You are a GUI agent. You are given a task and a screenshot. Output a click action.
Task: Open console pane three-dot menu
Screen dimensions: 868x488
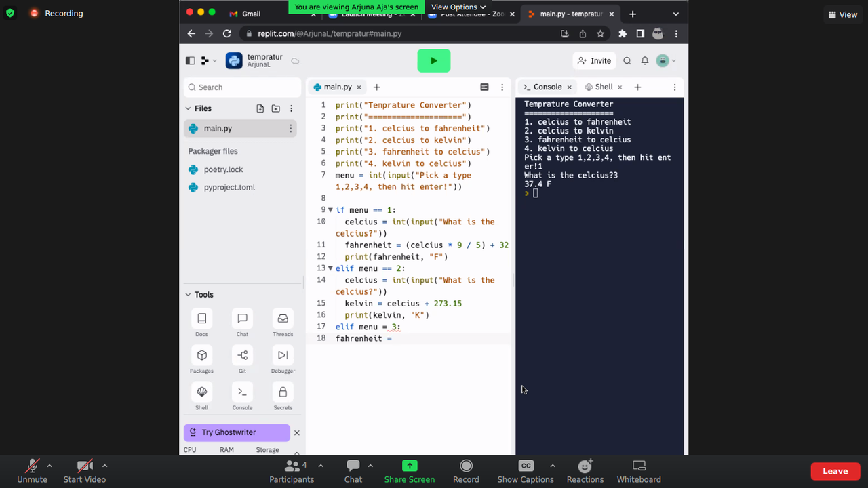[675, 87]
